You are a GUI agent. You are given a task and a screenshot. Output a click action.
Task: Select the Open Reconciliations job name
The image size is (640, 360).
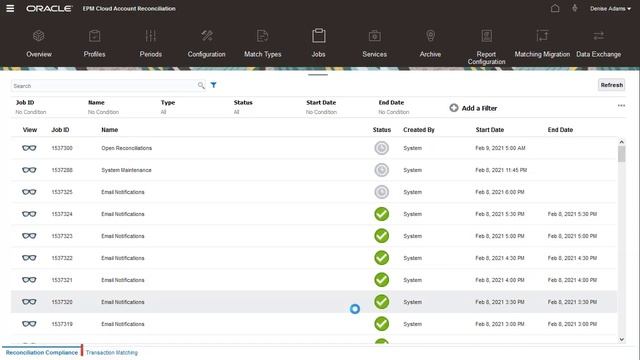pyautogui.click(x=127, y=148)
